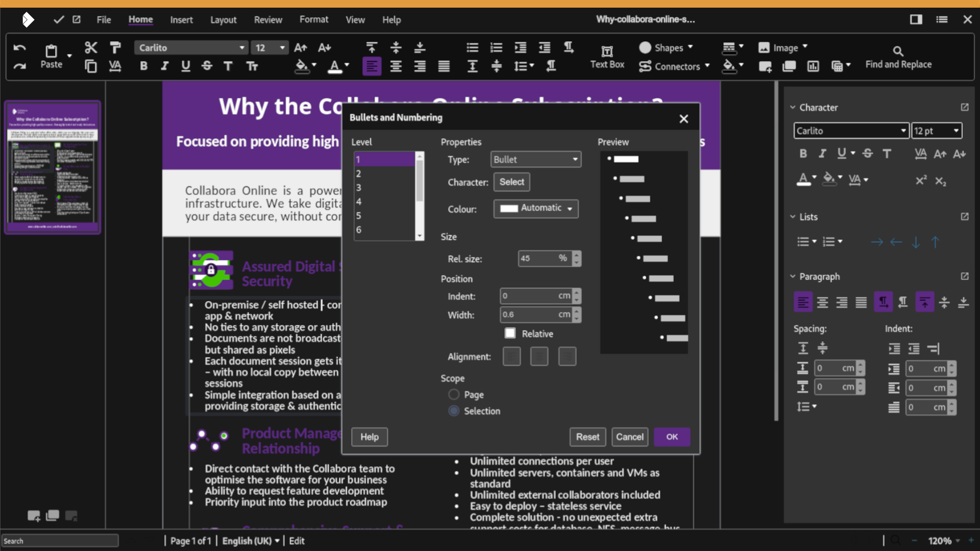Open the font size 12 dropdown

(282, 47)
